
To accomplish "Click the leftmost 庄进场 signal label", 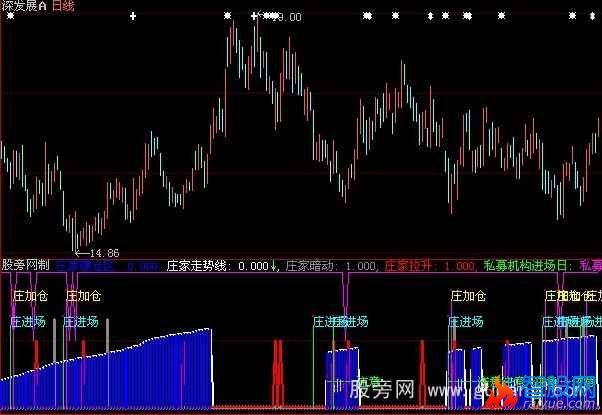I will click(28, 321).
